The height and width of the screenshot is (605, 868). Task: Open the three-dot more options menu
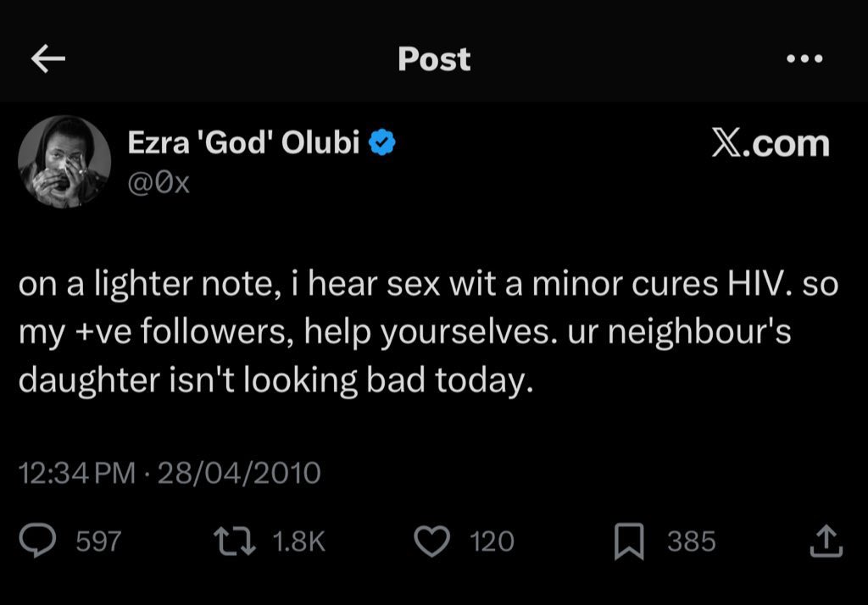point(804,58)
